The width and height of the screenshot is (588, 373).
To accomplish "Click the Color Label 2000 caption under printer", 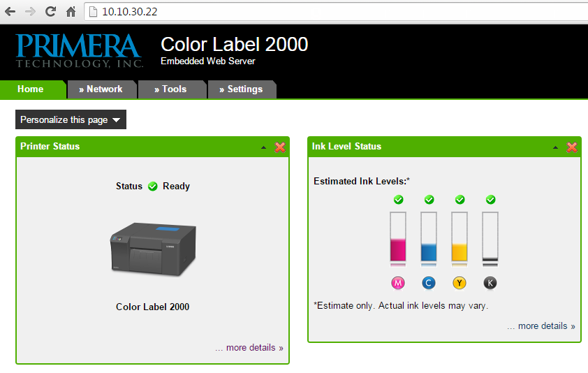I will (x=153, y=307).
